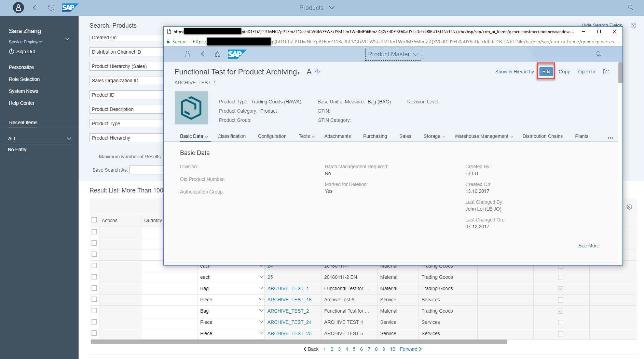The height and width of the screenshot is (359, 644).
Task: Expand the Sara Zhang user menu chevron
Action: (x=67, y=39)
